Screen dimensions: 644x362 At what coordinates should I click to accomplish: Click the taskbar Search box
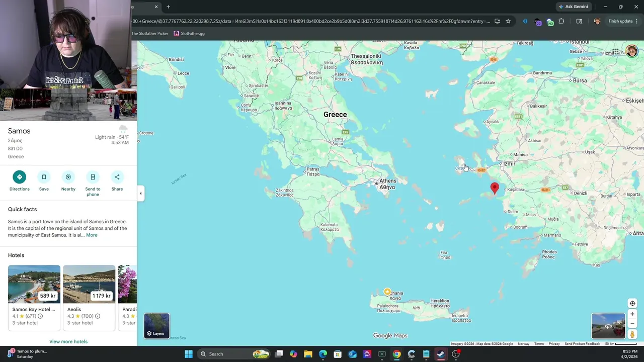click(234, 354)
